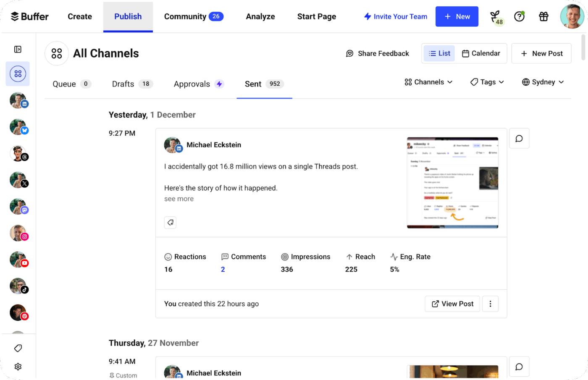This screenshot has height=380, width=588.
Task: Switch to Calendar view
Action: (481, 53)
